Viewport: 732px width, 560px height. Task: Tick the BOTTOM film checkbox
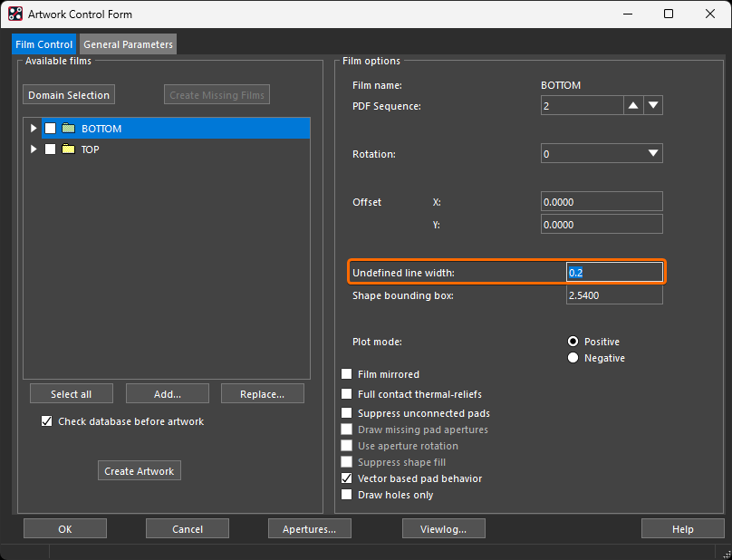51,129
